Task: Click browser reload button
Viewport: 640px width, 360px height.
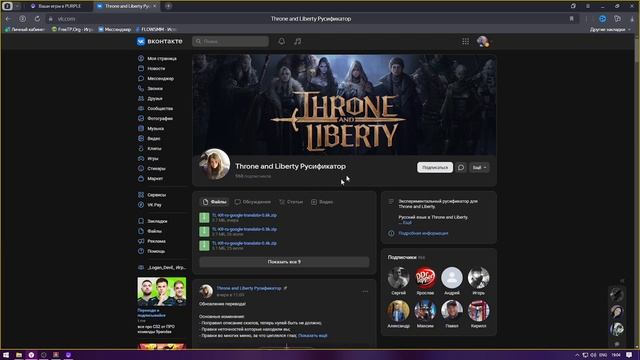Action: click(x=37, y=19)
